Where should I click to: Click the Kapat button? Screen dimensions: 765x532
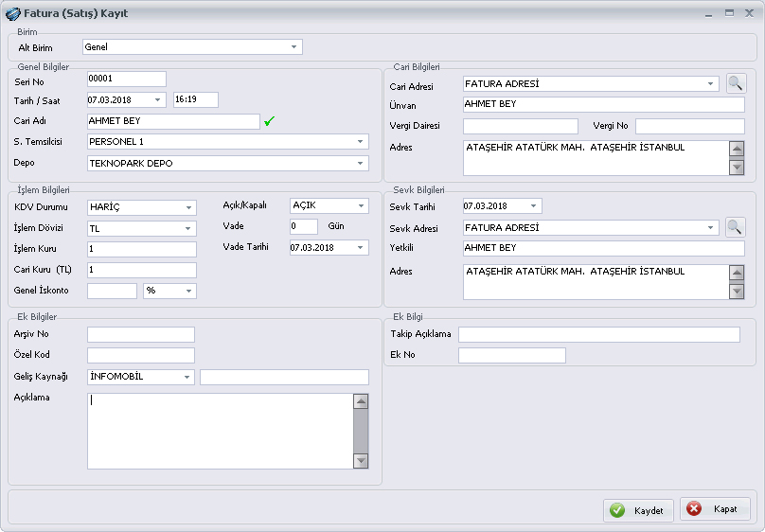click(715, 509)
